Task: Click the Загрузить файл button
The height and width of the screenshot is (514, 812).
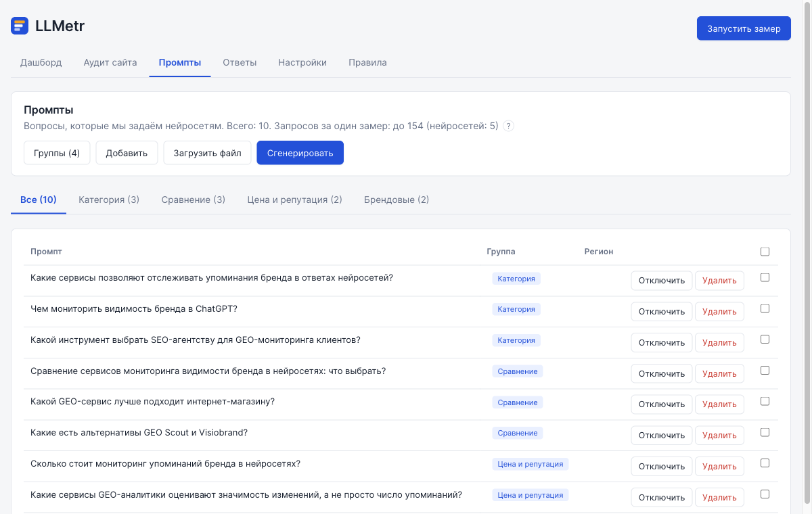Action: pyautogui.click(x=207, y=153)
